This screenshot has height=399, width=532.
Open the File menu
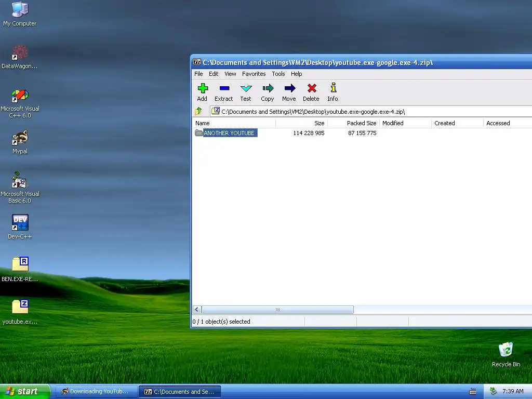click(198, 74)
